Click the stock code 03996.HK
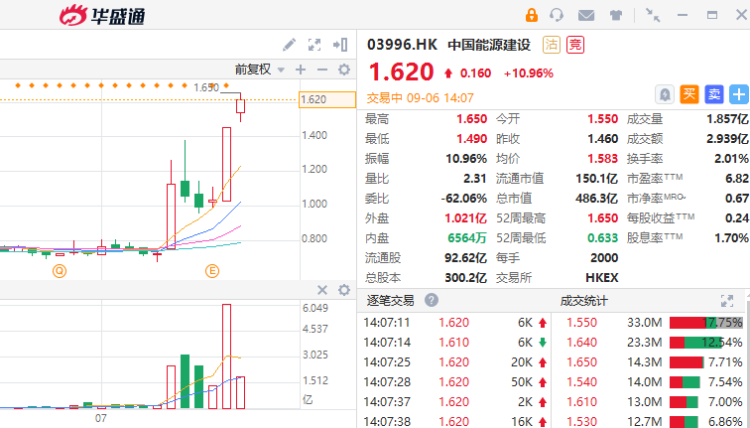The width and height of the screenshot is (750, 428). click(x=402, y=45)
